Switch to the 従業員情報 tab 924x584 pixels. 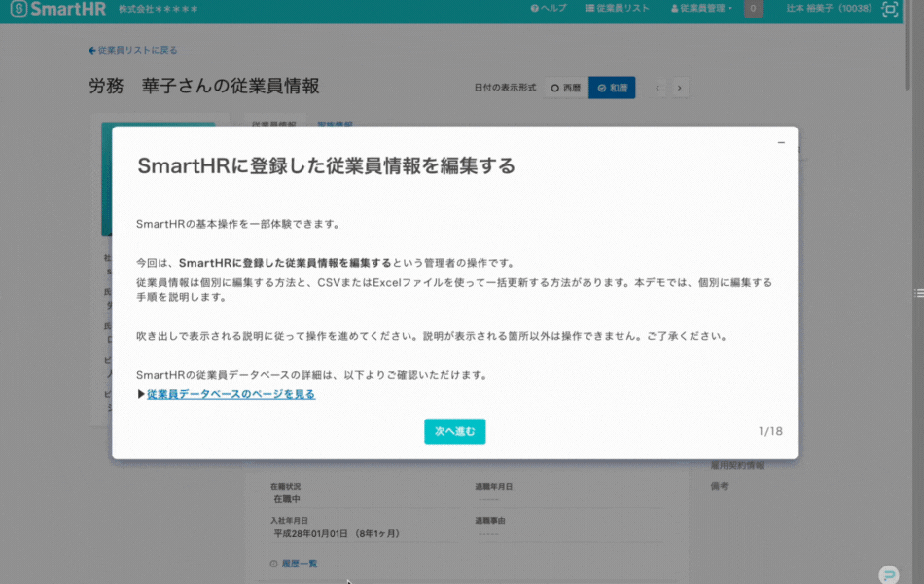point(273,125)
